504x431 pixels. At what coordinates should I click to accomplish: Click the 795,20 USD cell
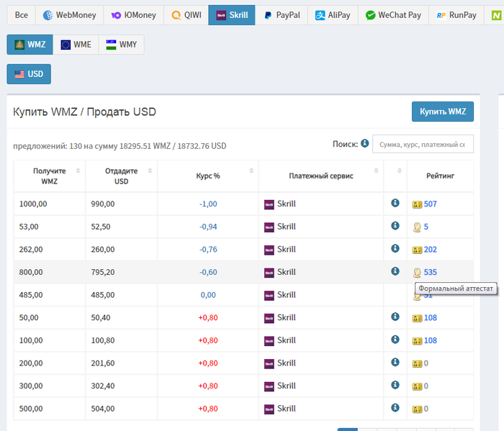(122, 272)
